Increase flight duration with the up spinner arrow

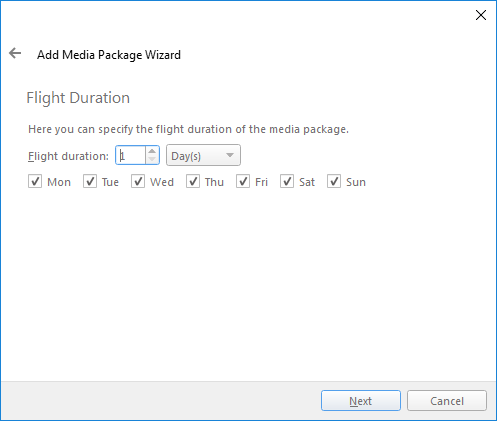[152, 151]
